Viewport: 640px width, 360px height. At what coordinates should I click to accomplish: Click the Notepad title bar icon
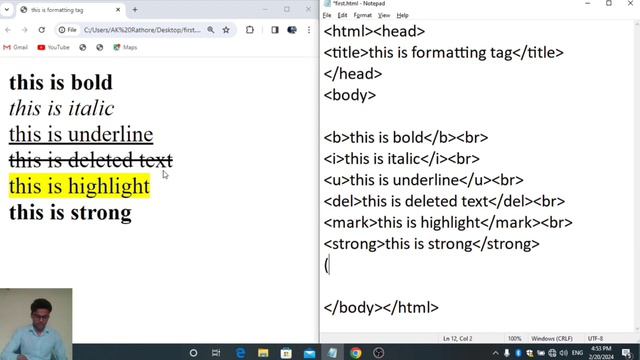click(327, 4)
